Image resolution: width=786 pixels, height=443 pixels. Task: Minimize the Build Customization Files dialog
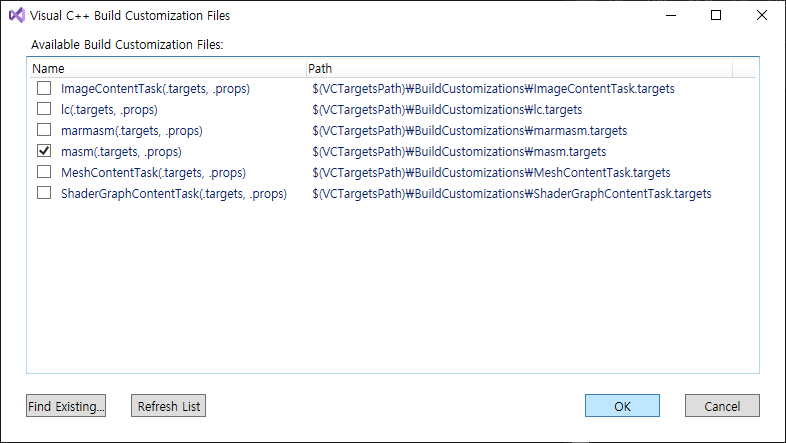[x=671, y=15]
